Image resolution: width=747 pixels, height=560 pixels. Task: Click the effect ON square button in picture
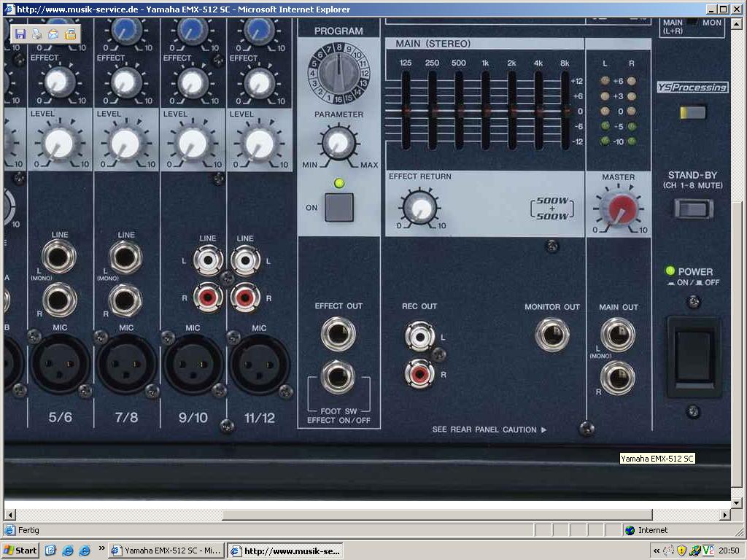tap(338, 207)
